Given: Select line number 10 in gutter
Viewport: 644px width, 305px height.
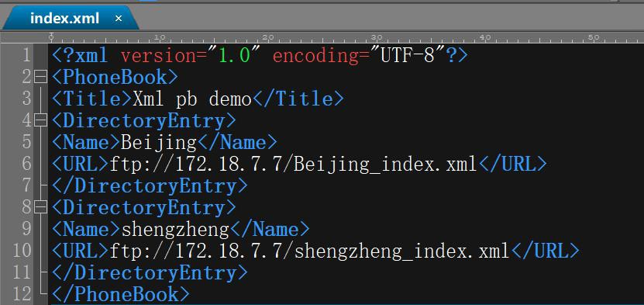Looking at the screenshot, I should [x=22, y=251].
